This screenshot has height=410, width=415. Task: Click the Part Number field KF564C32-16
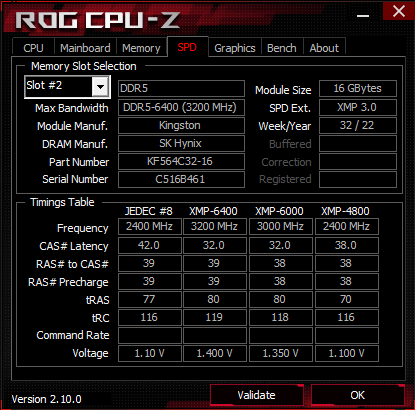(181, 162)
